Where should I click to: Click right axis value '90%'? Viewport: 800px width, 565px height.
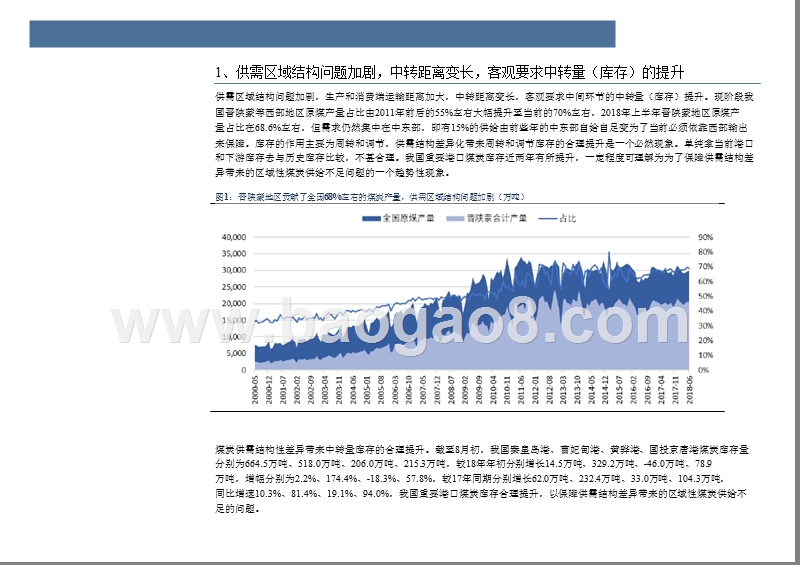click(706, 237)
